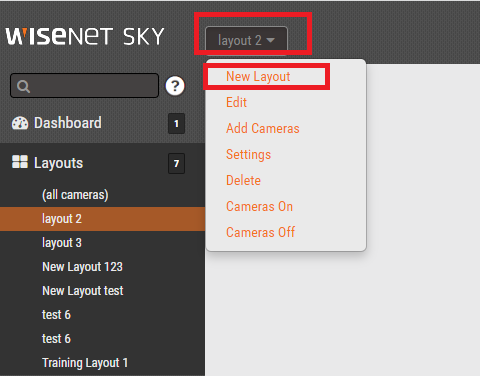This screenshot has width=480, height=376.
Task: Click the help question mark icon
Action: click(175, 86)
